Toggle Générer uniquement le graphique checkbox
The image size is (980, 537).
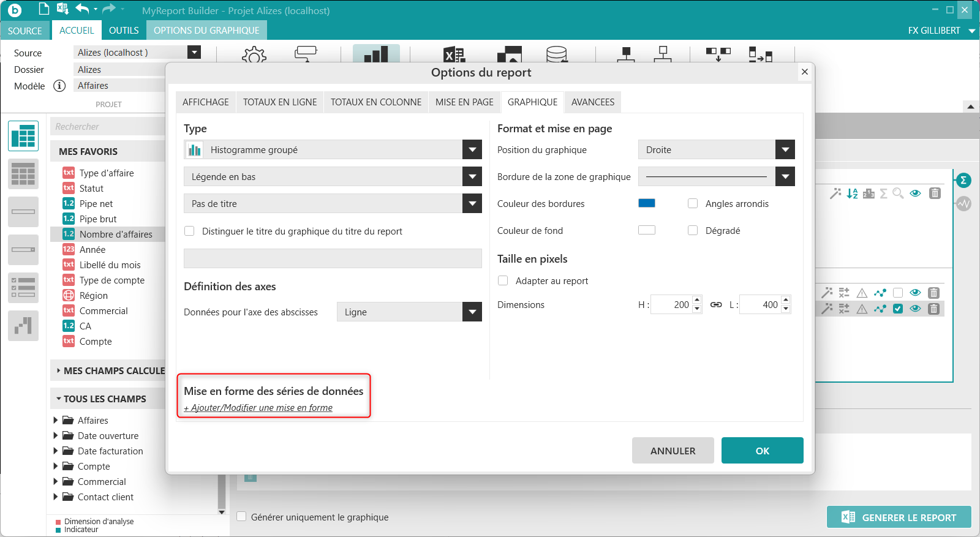click(x=241, y=517)
